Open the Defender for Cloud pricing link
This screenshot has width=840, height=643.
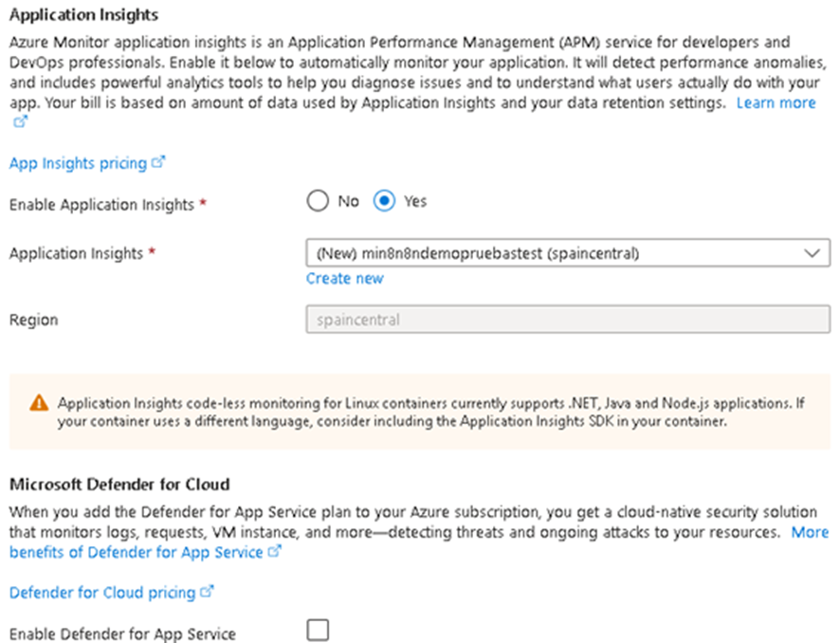pyautogui.click(x=101, y=593)
